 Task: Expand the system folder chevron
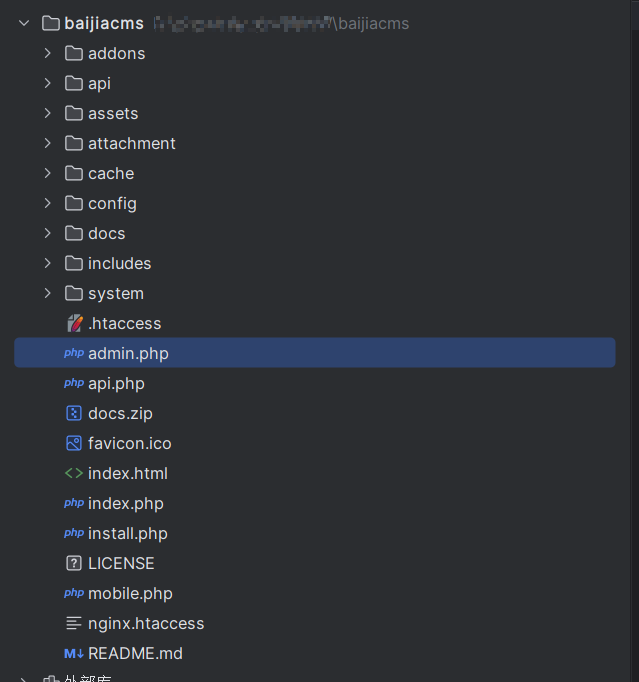(48, 293)
